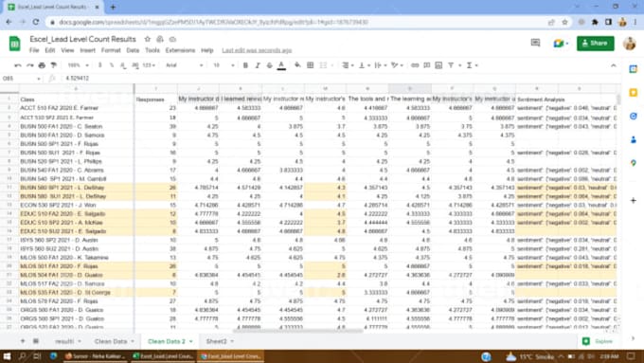Switch to the Sheet2 tab
This screenshot has width=644, height=363.
pyautogui.click(x=220, y=341)
